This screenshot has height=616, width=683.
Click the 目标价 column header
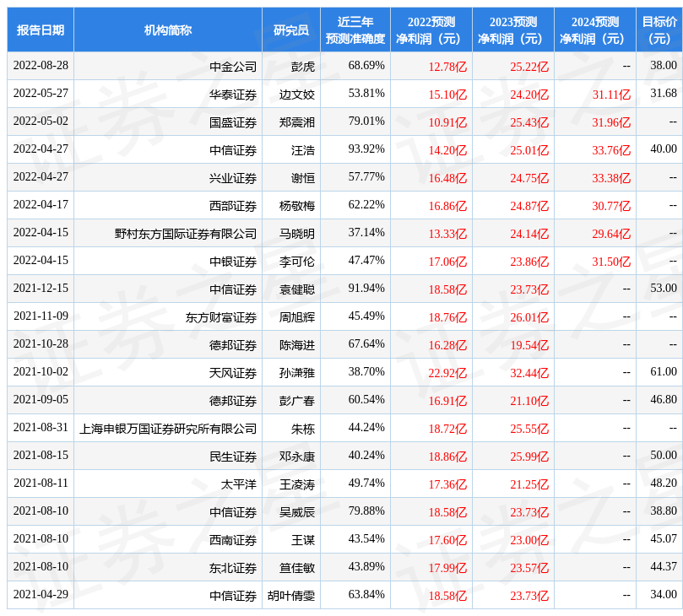(x=659, y=30)
